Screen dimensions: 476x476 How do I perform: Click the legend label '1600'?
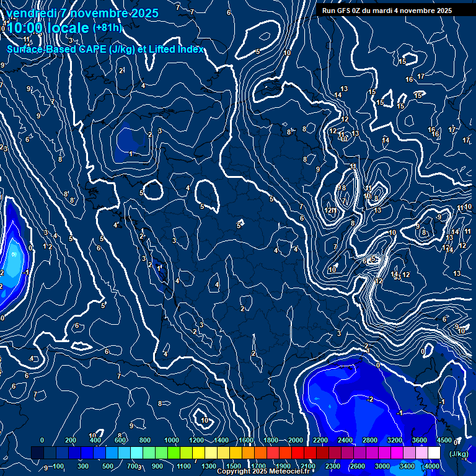click(x=246, y=440)
